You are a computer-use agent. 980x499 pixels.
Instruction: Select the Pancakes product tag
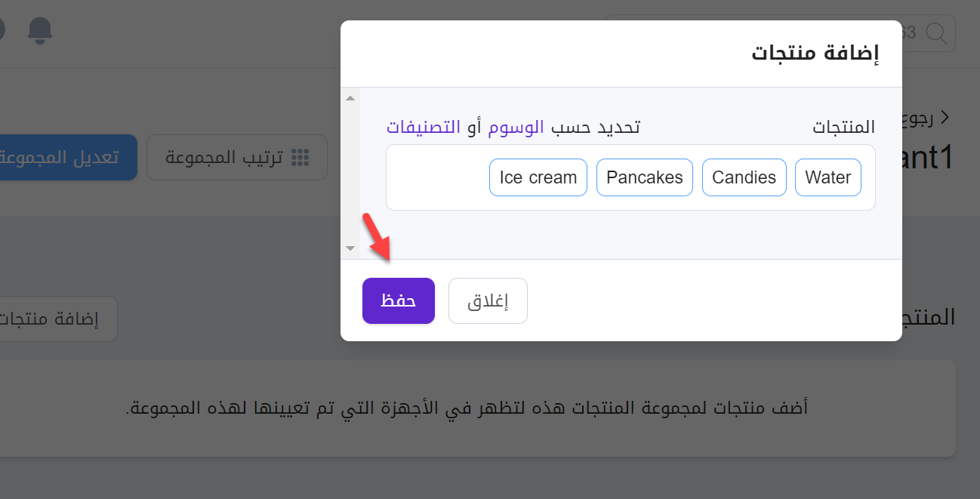pyautogui.click(x=645, y=177)
